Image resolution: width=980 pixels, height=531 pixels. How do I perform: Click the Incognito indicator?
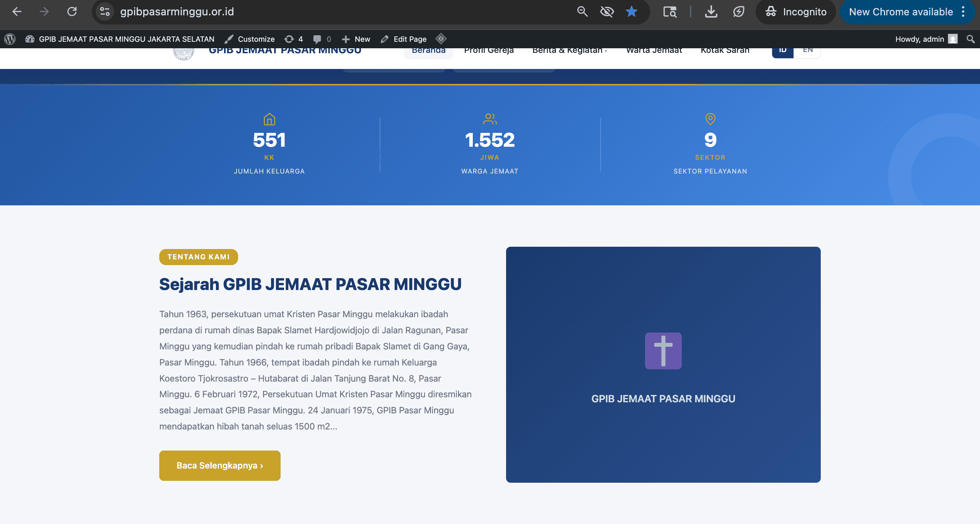(x=796, y=12)
